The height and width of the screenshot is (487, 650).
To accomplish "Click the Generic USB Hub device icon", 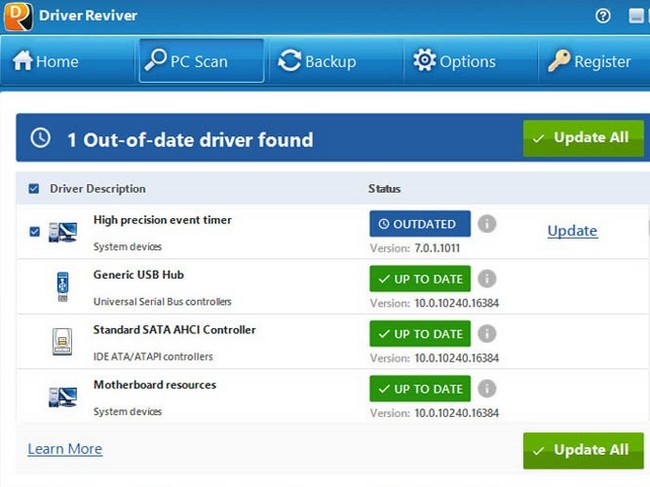I will 63,286.
